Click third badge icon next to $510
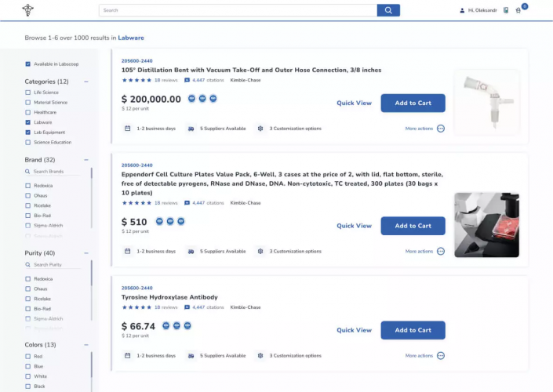 (181, 221)
